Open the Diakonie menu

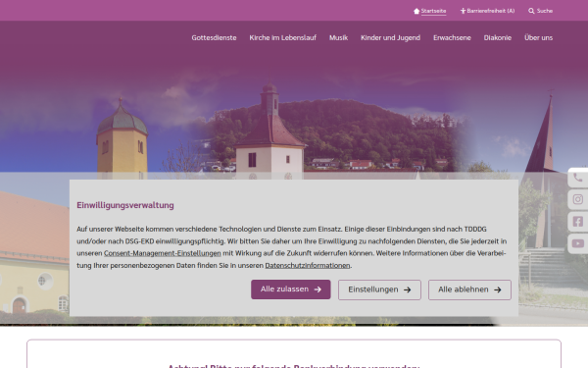pyautogui.click(x=497, y=37)
